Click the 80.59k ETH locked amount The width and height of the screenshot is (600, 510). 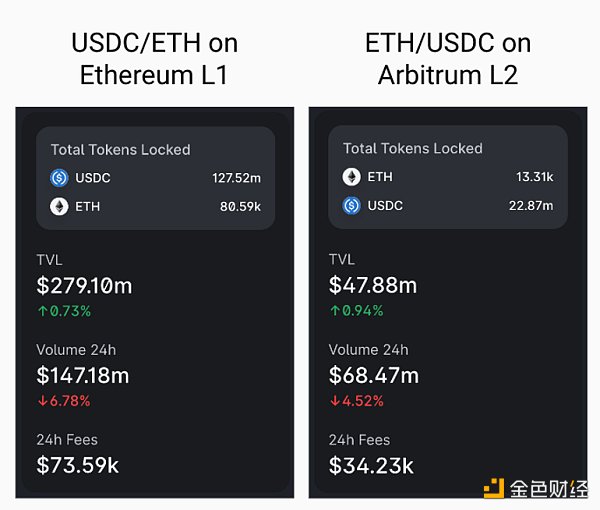point(240,207)
